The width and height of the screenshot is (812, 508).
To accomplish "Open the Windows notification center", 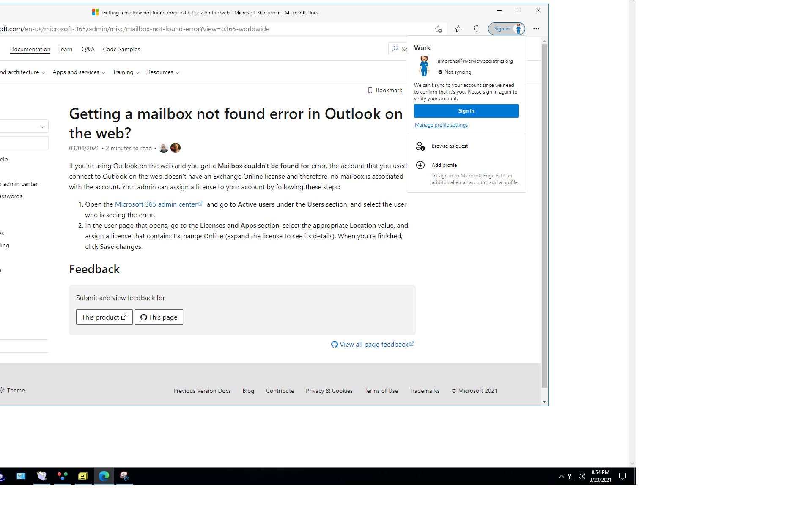I will pos(623,476).
